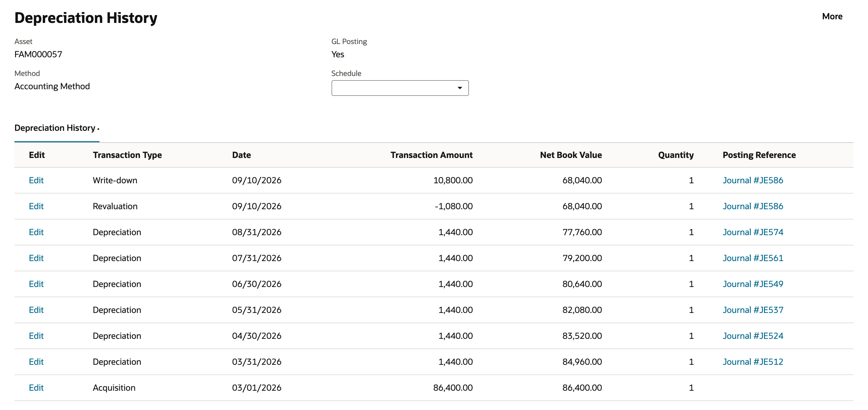
Task: Open Journal #JE574 posting reference
Action: (753, 232)
